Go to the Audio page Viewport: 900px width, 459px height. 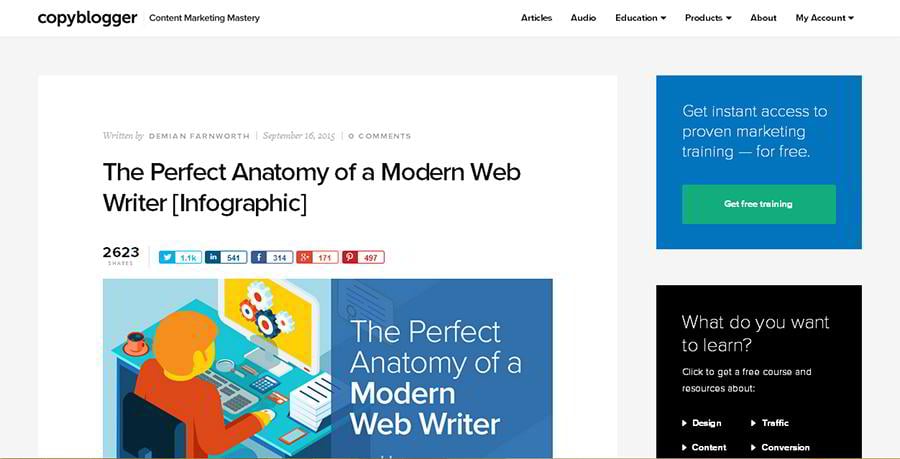tap(583, 18)
